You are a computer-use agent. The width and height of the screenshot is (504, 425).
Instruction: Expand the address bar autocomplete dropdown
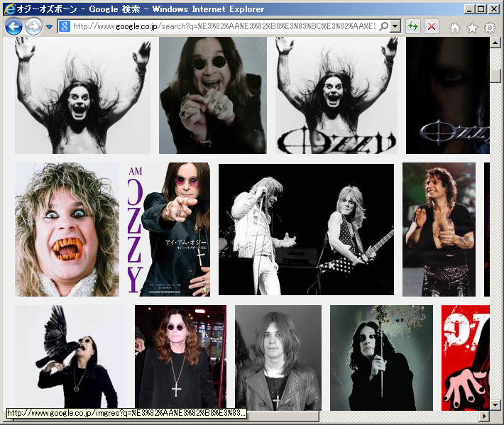(x=395, y=26)
